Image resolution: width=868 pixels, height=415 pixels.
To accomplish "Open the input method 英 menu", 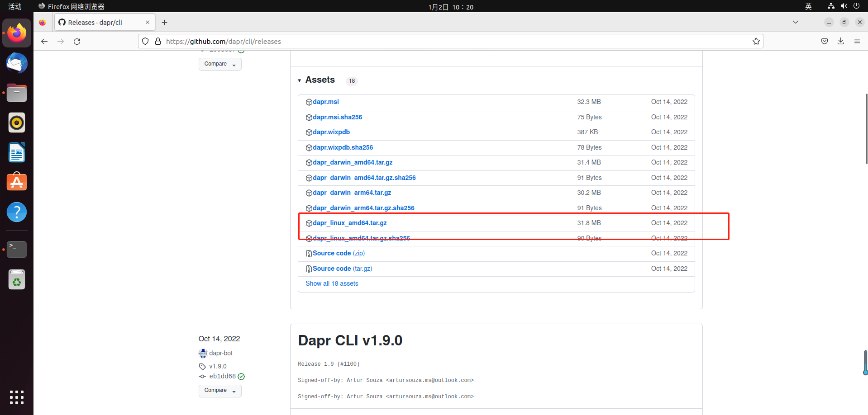I will 808,6.
